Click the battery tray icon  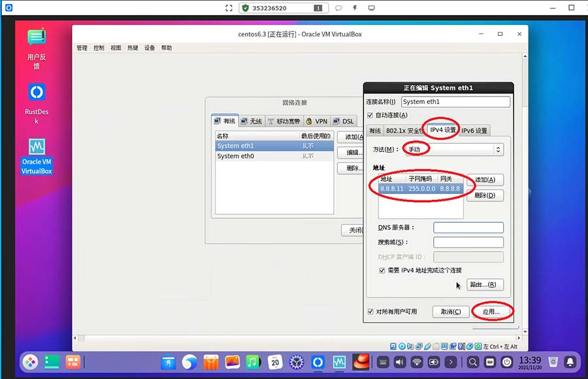point(434,362)
